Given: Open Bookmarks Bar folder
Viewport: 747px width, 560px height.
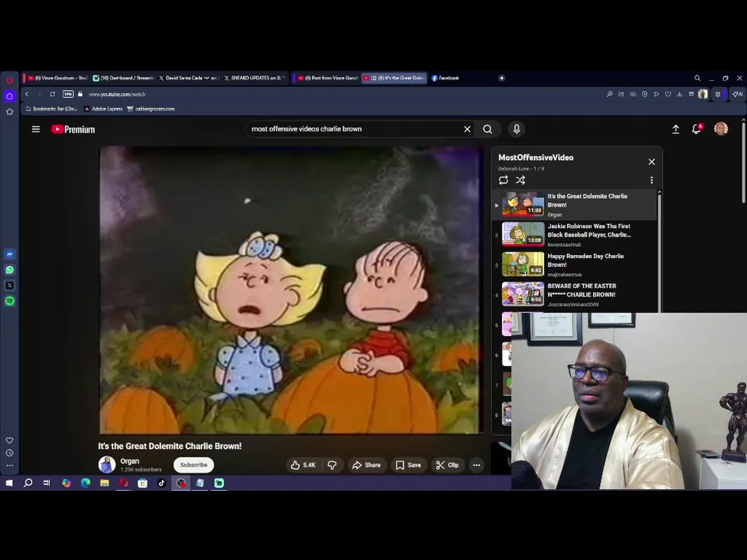Looking at the screenshot, I should coord(51,109).
